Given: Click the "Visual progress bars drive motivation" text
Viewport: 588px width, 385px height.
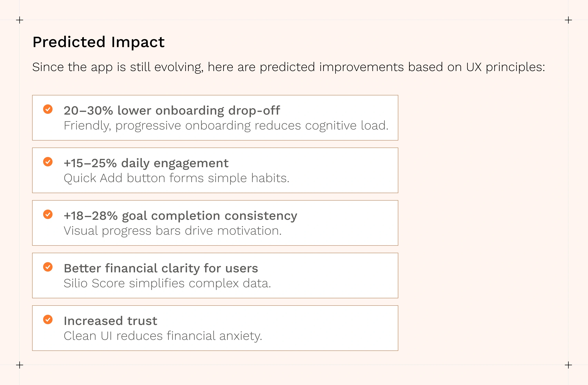Looking at the screenshot, I should 172,231.
